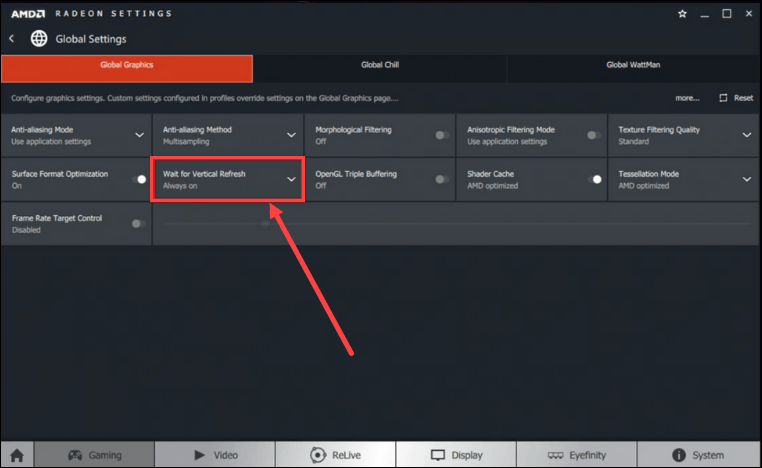Click the AMD logo in title bar
The width and height of the screenshot is (762, 468).
pos(28,14)
